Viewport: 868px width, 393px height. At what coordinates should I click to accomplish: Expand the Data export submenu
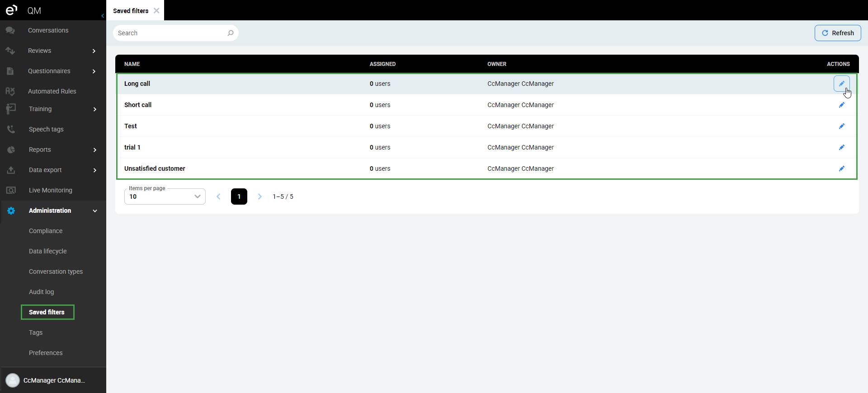click(x=95, y=170)
